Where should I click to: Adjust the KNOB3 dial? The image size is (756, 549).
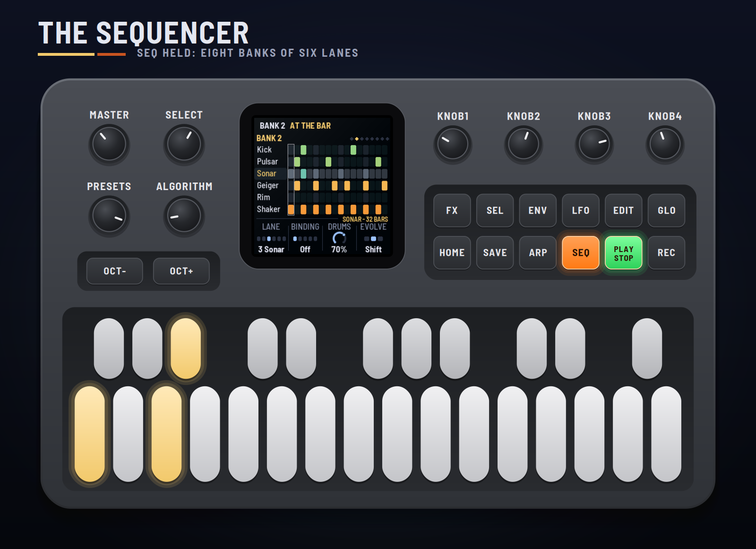pos(594,144)
